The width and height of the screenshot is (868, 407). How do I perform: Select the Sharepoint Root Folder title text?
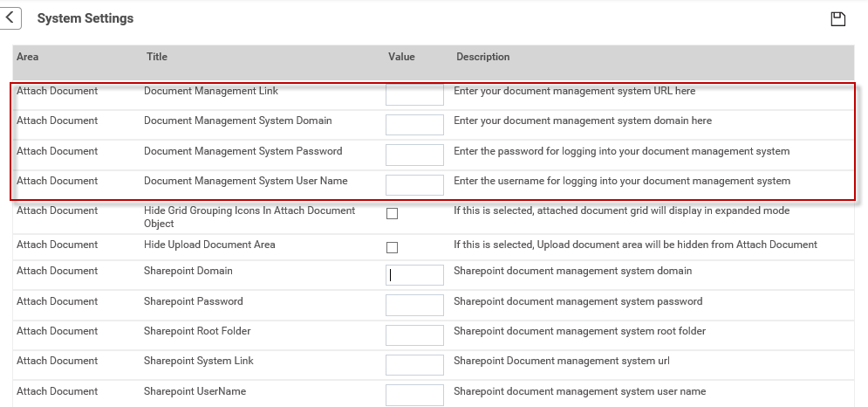tap(197, 331)
